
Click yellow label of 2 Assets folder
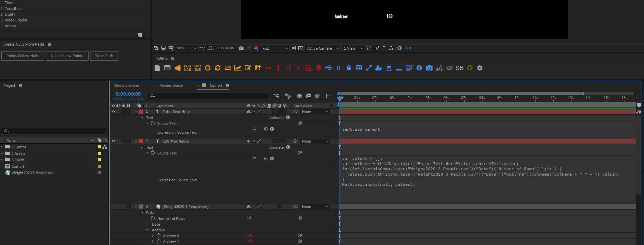point(99,153)
